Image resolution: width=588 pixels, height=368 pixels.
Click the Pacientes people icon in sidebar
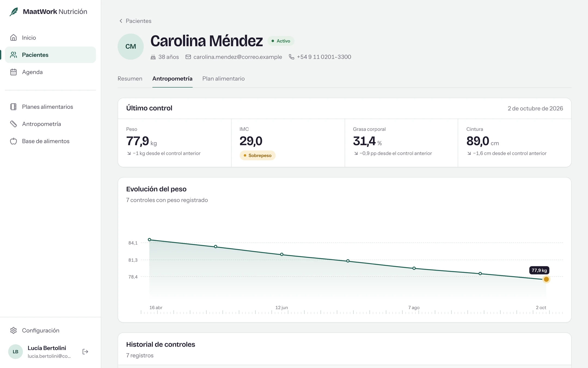click(13, 55)
